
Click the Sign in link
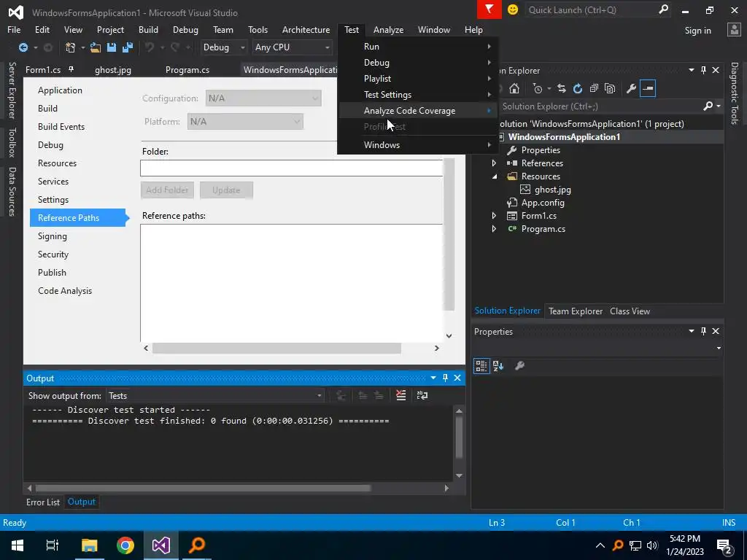click(698, 30)
